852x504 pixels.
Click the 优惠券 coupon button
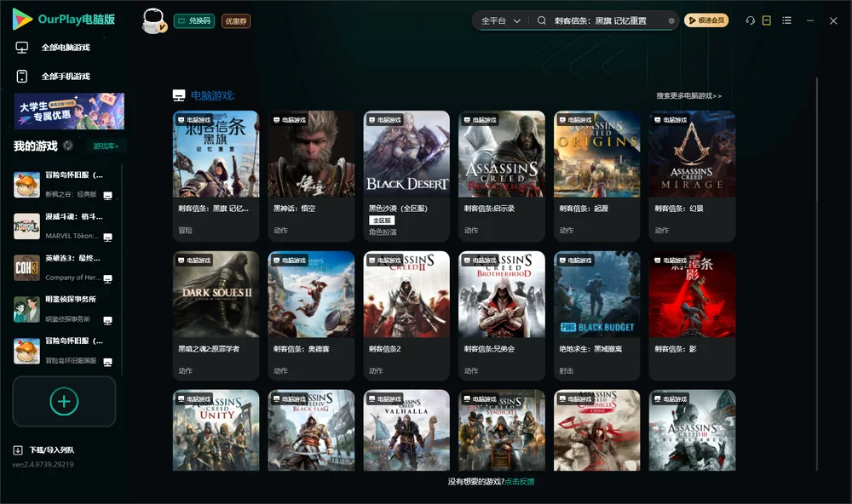tap(236, 21)
